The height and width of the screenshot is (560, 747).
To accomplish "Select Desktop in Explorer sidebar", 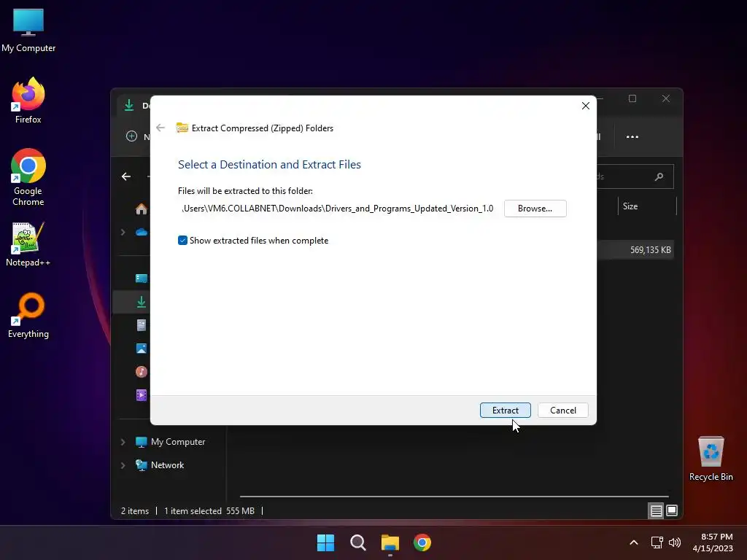I will (x=141, y=278).
